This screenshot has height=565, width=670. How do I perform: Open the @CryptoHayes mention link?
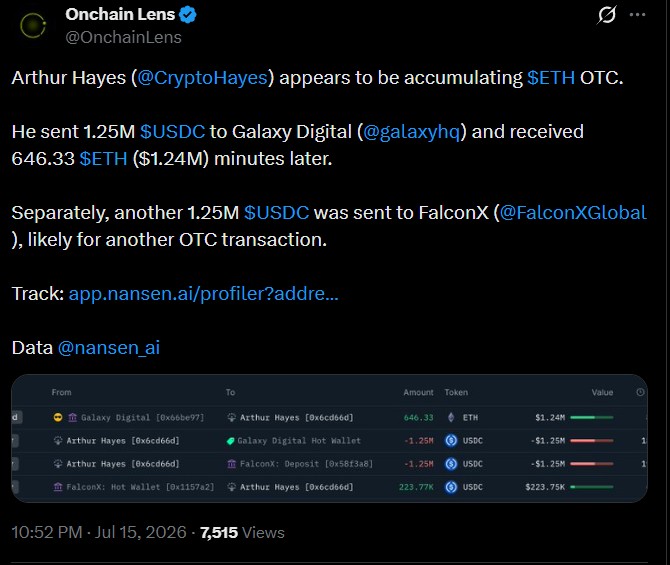point(202,78)
